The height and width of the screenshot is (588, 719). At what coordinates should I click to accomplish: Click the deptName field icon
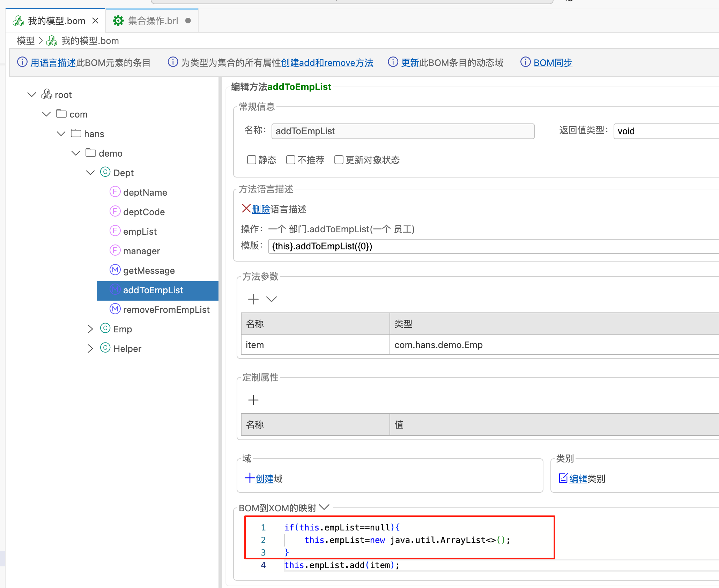click(115, 192)
